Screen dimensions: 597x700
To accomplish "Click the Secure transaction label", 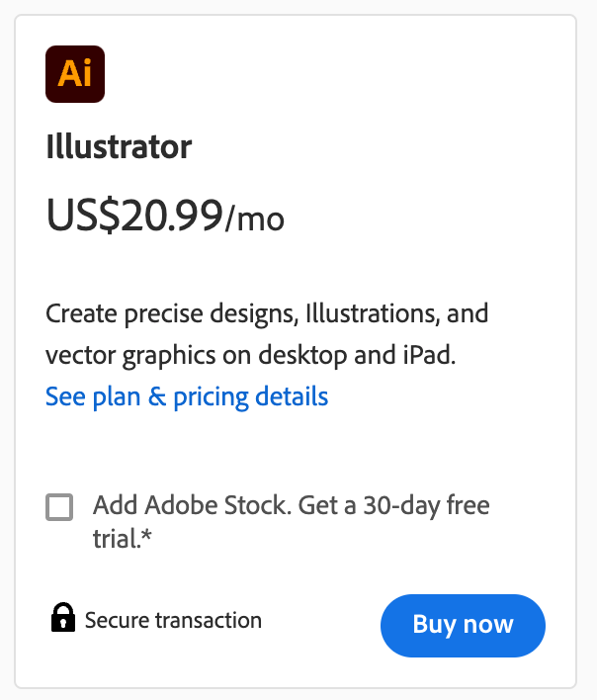I will 173,621.
